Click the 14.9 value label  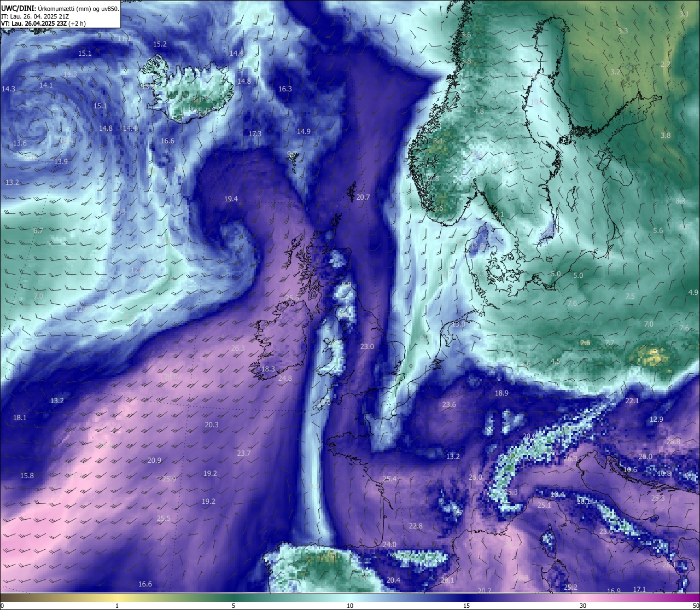pyautogui.click(x=304, y=131)
